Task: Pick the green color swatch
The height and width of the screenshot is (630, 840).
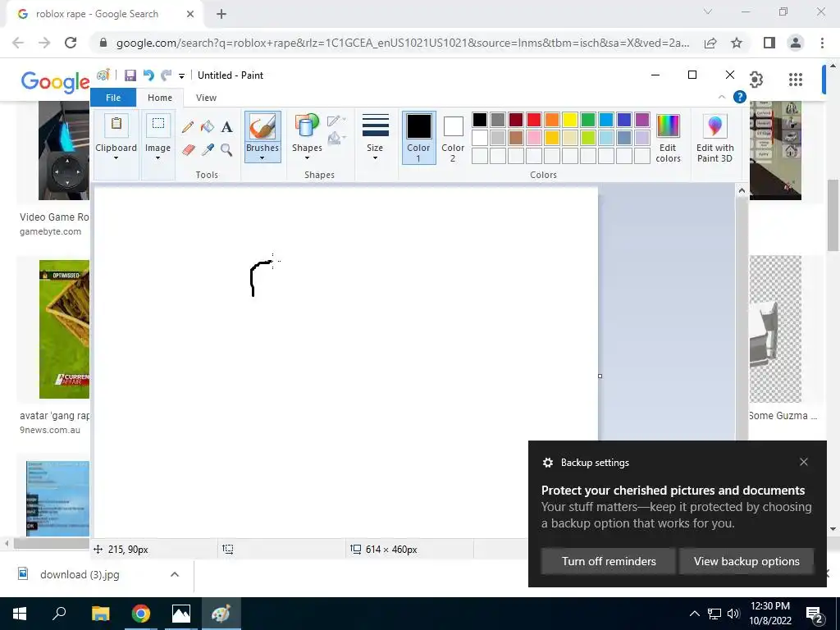Action: click(588, 120)
